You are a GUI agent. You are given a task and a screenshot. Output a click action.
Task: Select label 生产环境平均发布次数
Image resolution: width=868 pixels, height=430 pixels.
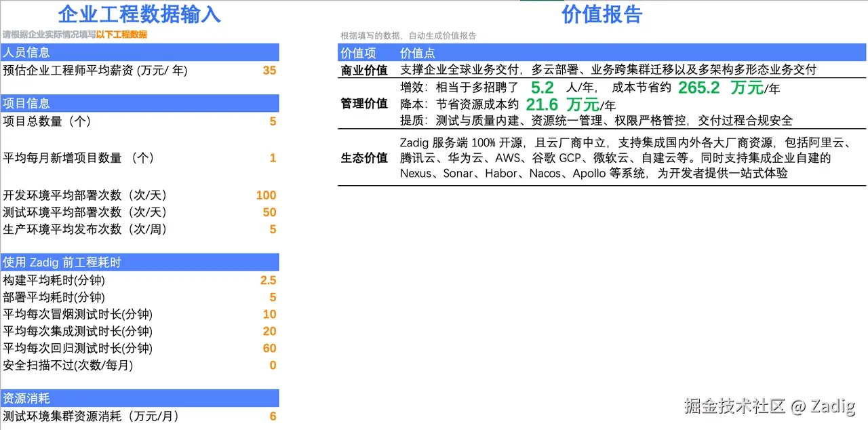(85, 229)
